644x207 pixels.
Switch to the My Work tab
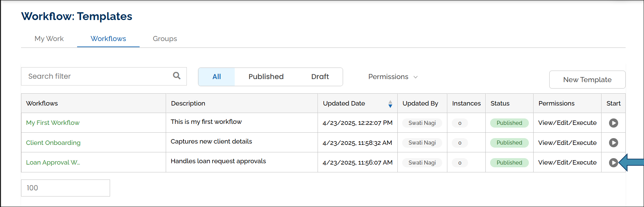pos(49,39)
